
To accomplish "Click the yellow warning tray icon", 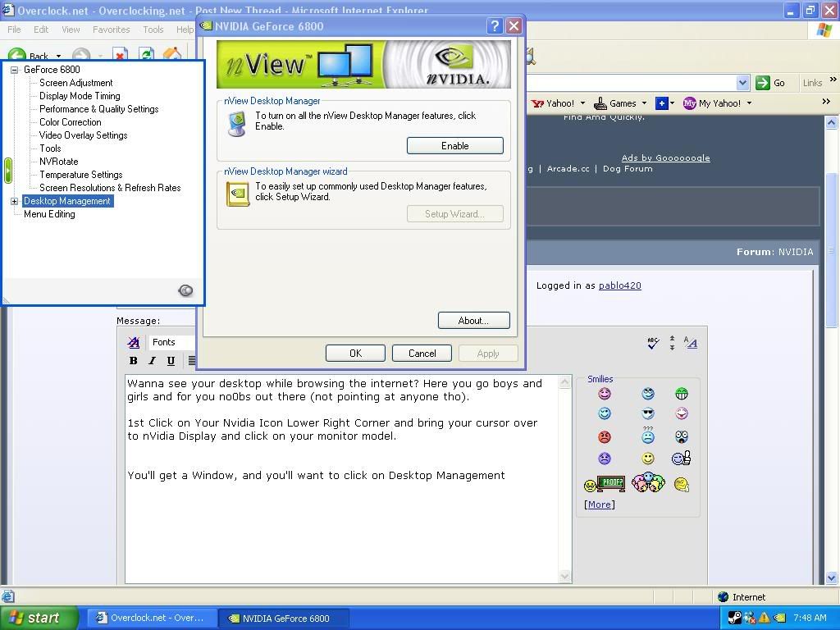I will (x=764, y=618).
